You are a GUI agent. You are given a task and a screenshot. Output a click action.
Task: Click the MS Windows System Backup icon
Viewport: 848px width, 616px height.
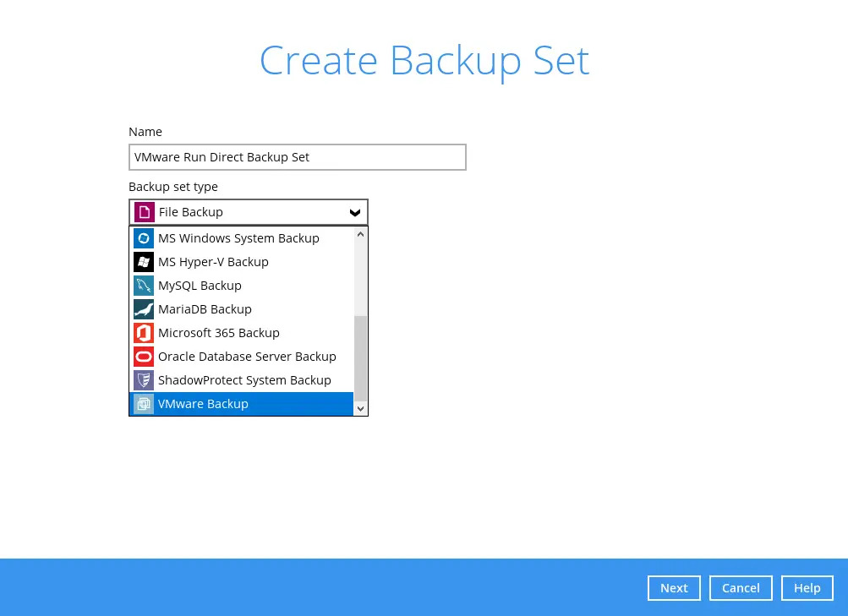click(144, 238)
